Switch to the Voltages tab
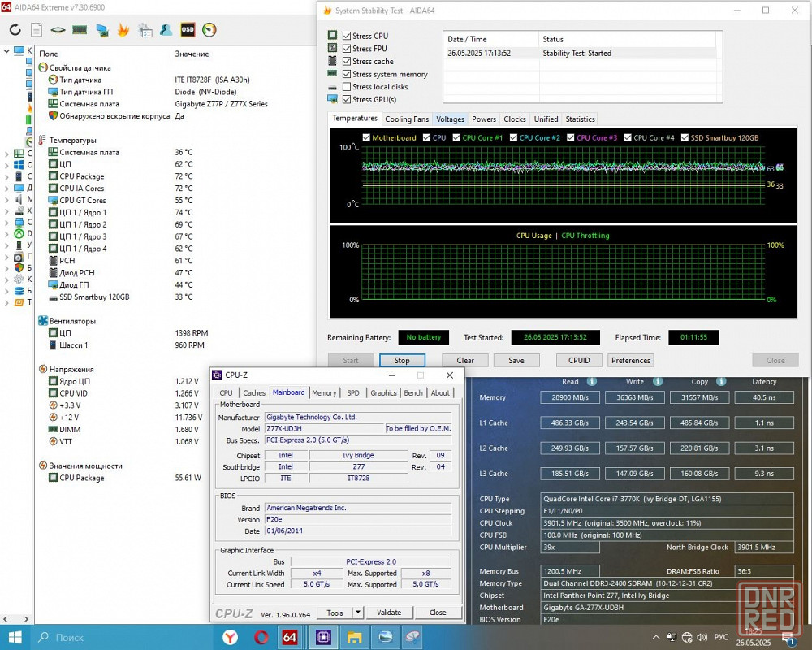Viewport: 812px width, 650px height. (x=450, y=119)
